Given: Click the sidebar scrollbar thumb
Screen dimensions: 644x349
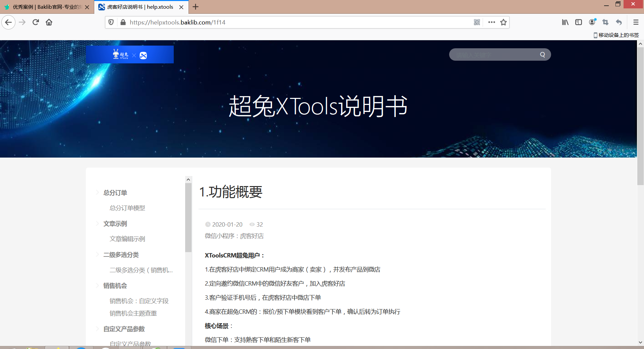Looking at the screenshot, I should coord(188,217).
